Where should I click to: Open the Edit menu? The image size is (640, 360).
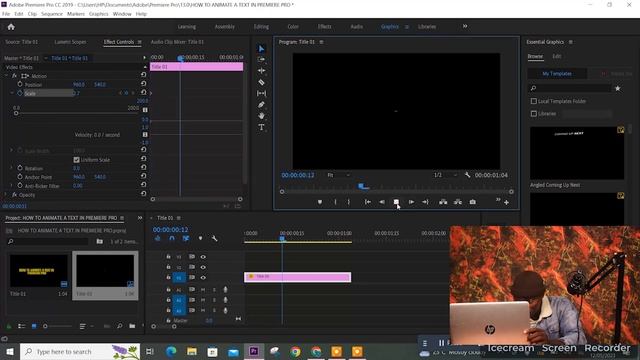coord(19,14)
